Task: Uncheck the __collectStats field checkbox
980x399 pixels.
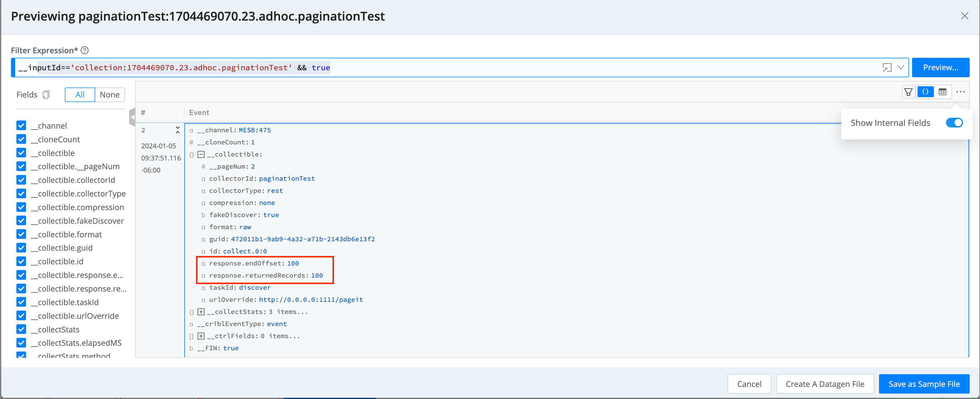Action: [x=21, y=329]
